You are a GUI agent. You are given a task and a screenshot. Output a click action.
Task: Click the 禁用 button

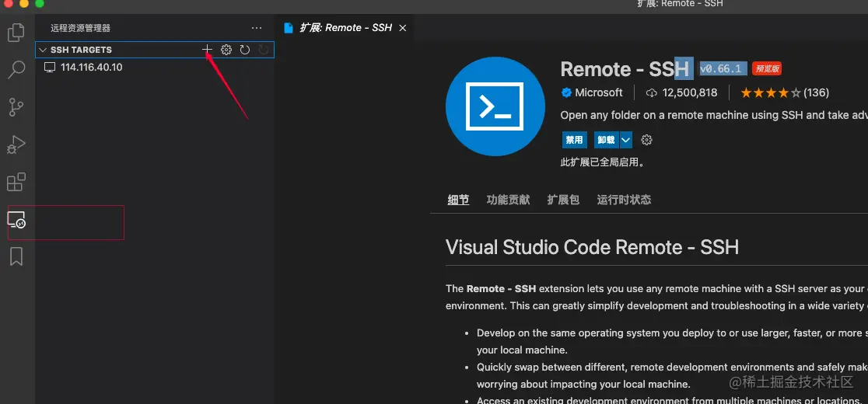pyautogui.click(x=574, y=140)
